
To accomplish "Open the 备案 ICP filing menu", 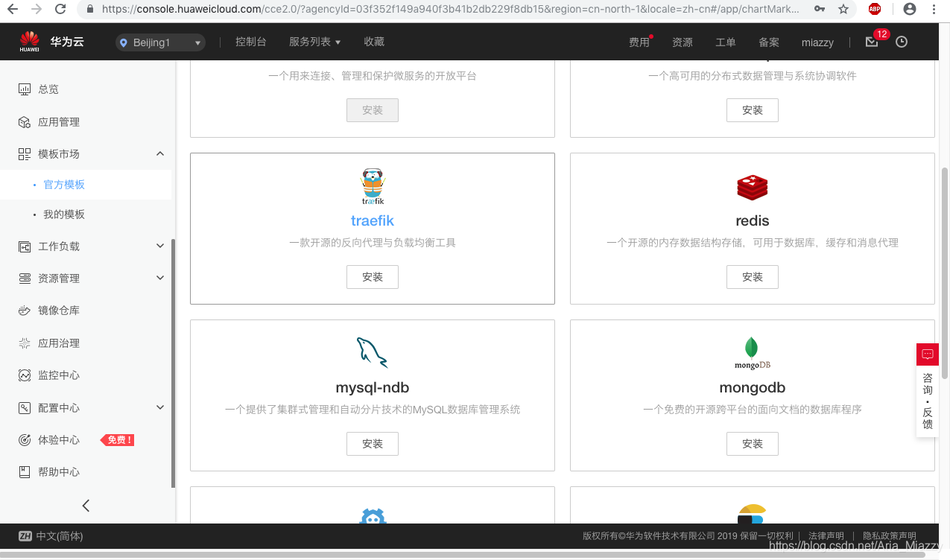I will (x=769, y=42).
